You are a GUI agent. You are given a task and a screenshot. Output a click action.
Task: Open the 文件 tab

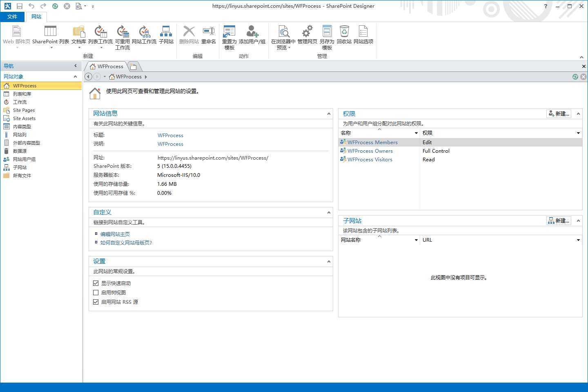(x=12, y=17)
